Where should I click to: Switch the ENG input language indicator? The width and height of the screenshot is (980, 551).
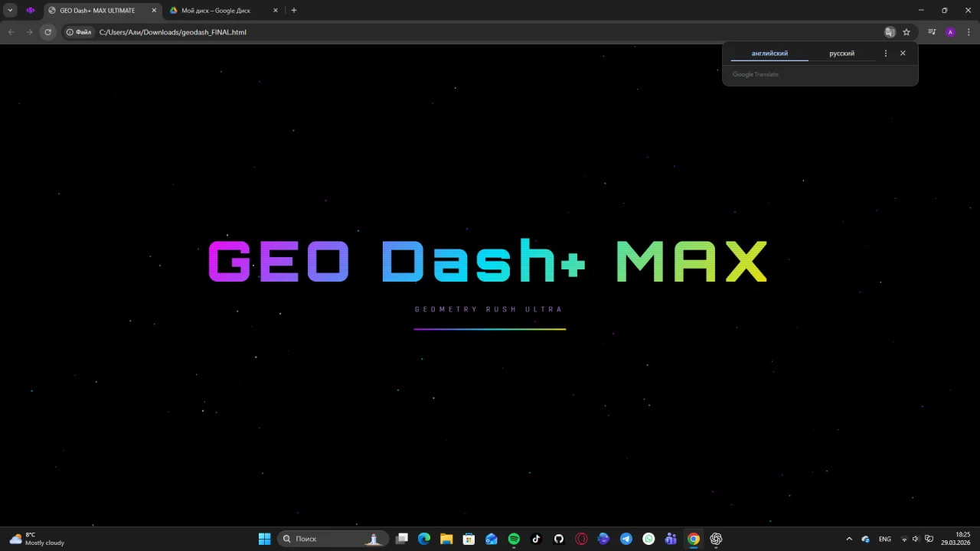click(x=885, y=539)
